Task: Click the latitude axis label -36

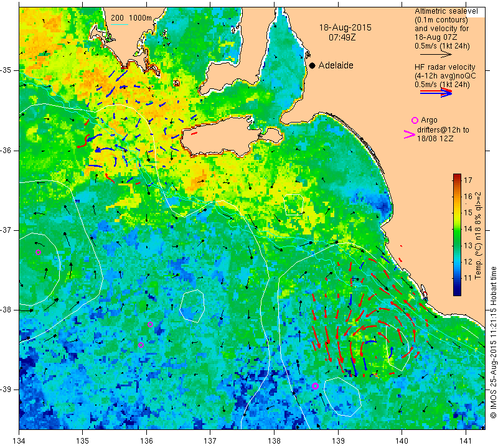Action: tap(6, 150)
